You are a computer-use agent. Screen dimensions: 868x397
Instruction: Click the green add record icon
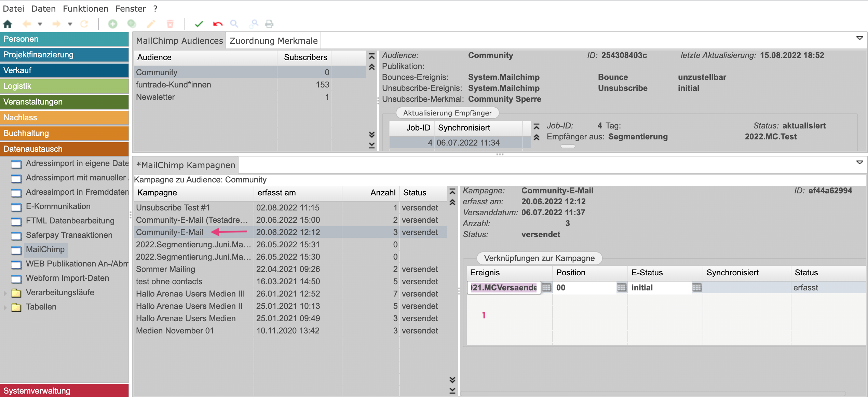[x=113, y=24]
